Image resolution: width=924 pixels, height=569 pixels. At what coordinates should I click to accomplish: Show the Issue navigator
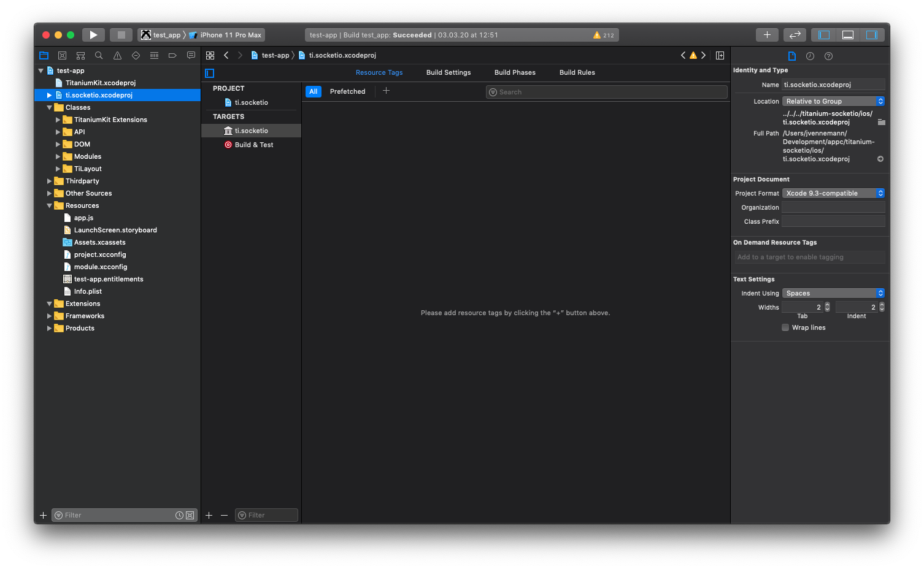click(x=117, y=55)
